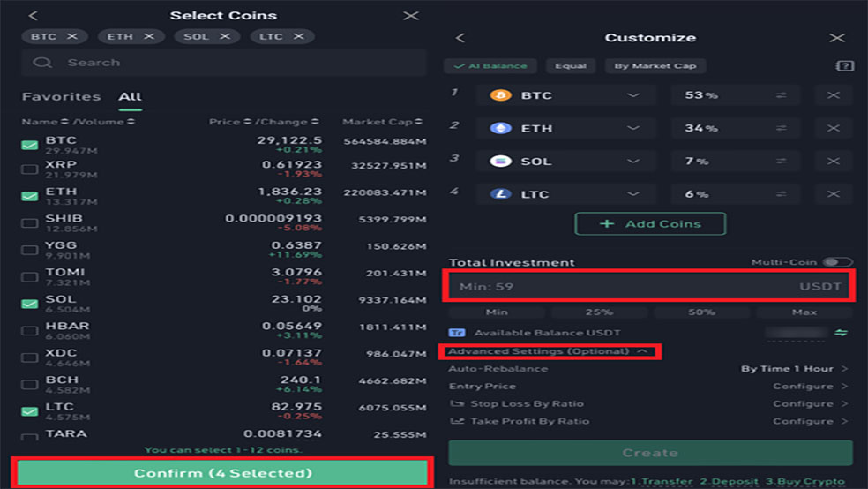Screen dimensions: 868x489
Task: Set investment to Max
Action: pos(804,312)
